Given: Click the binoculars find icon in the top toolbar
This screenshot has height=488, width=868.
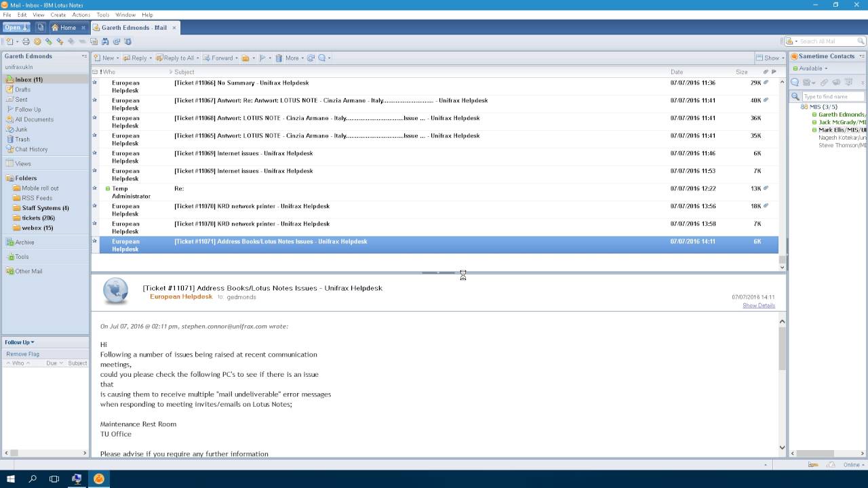Looking at the screenshot, I should (105, 41).
